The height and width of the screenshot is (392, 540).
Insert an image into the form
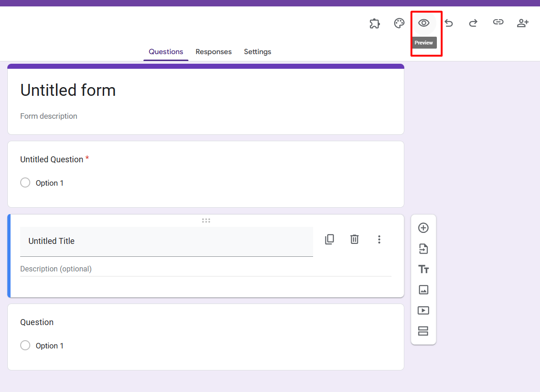tap(423, 289)
